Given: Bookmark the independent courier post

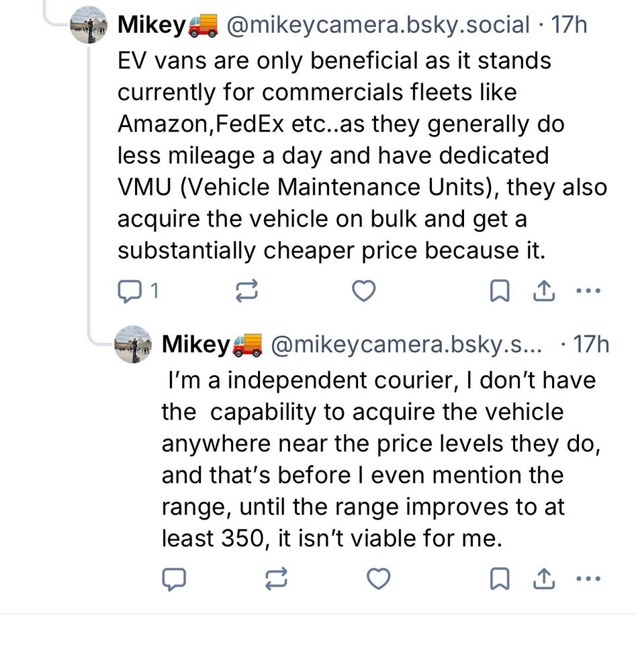Looking at the screenshot, I should pyautogui.click(x=498, y=579).
